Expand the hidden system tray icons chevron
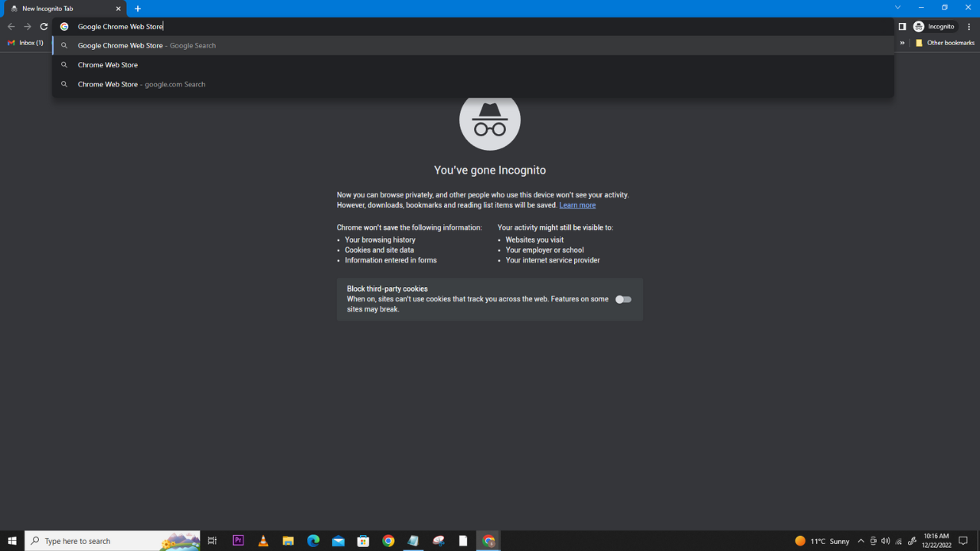 tap(861, 541)
